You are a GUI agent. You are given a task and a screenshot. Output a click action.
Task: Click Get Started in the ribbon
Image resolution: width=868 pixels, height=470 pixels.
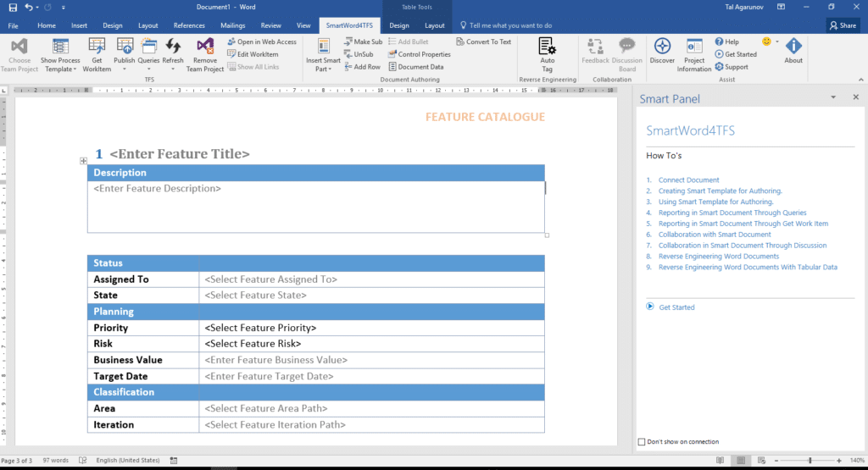tap(736, 54)
